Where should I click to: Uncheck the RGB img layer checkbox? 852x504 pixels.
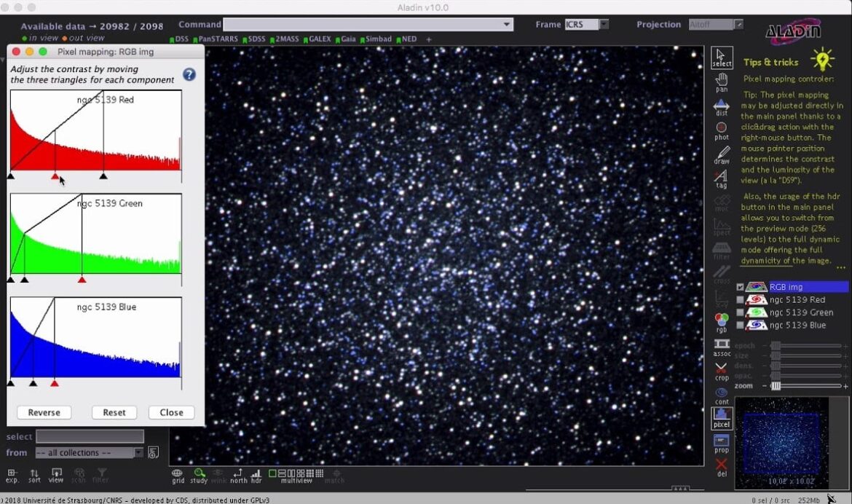[741, 287]
